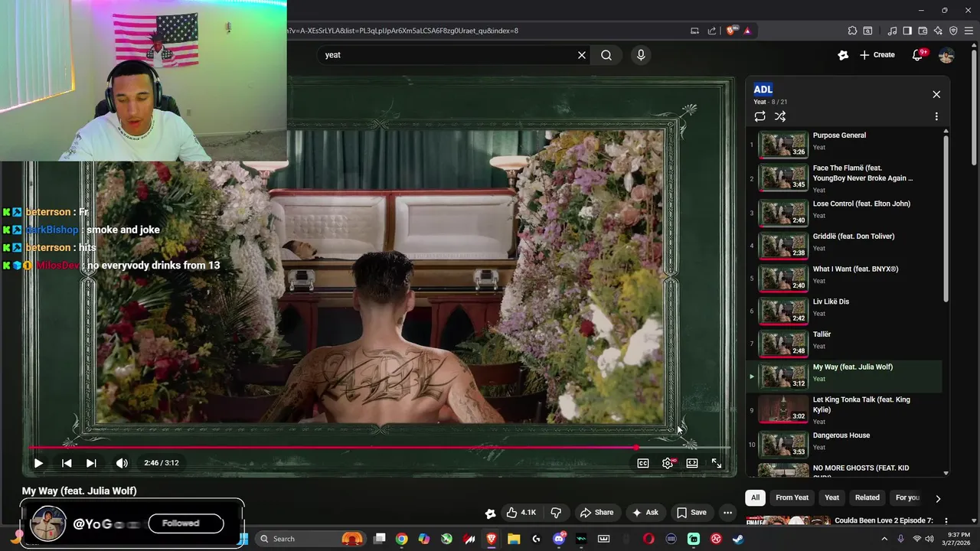This screenshot has width=980, height=551.
Task: Toggle closed captions CC button
Action: (x=643, y=463)
